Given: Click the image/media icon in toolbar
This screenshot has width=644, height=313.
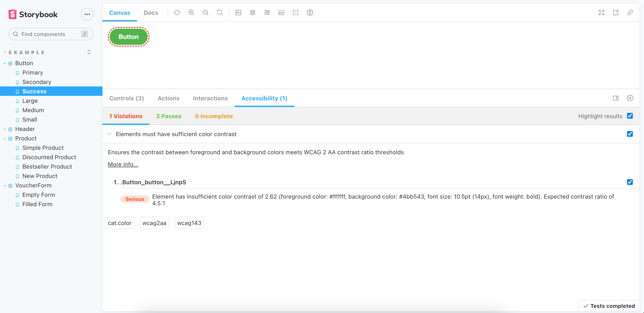Looking at the screenshot, I should point(238,12).
